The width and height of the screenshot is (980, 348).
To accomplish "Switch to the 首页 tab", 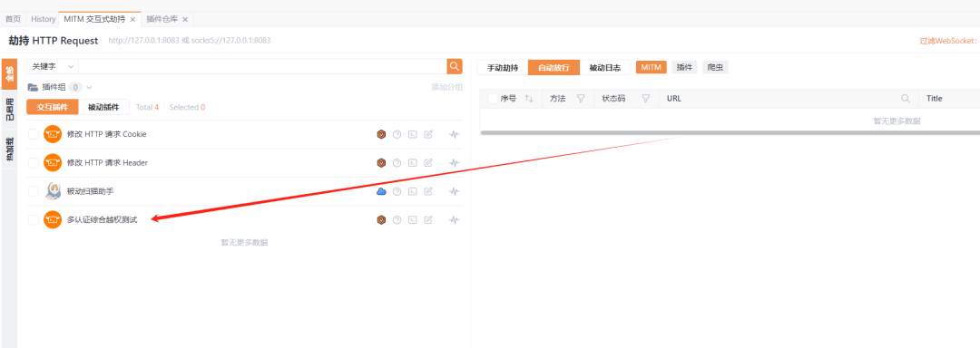I will (13, 19).
